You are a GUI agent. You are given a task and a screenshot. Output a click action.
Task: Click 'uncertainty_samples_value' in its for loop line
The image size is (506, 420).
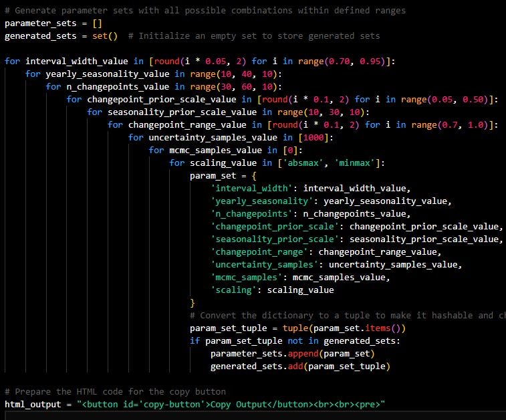(x=213, y=138)
